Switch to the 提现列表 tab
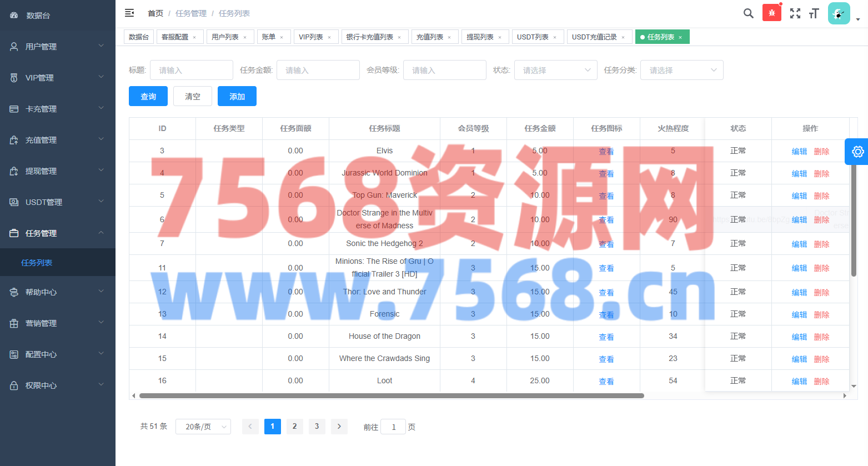Image resolution: width=868 pixels, height=466 pixels. tap(480, 37)
